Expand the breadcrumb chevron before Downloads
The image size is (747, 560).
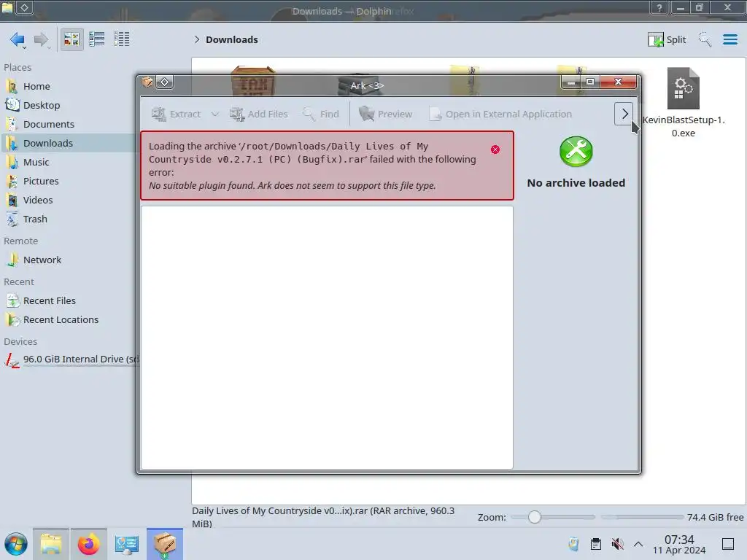coord(197,39)
